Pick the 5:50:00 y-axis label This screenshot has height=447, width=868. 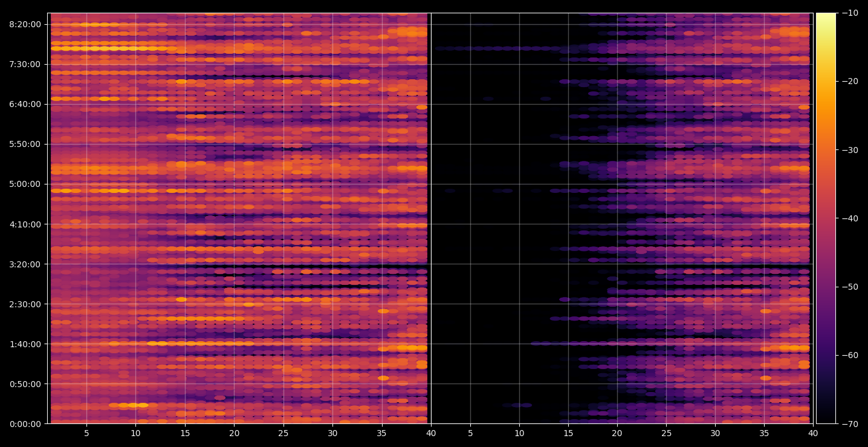(25, 144)
